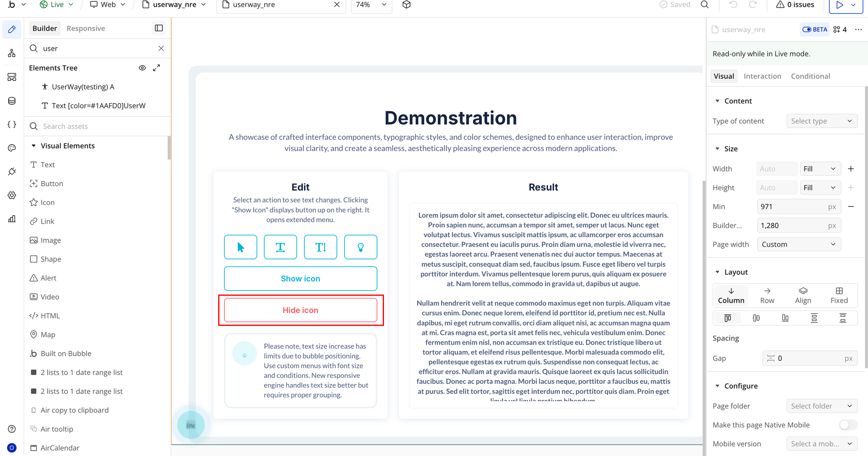
Task: Click the search magnifier in top bar
Action: click(705, 5)
